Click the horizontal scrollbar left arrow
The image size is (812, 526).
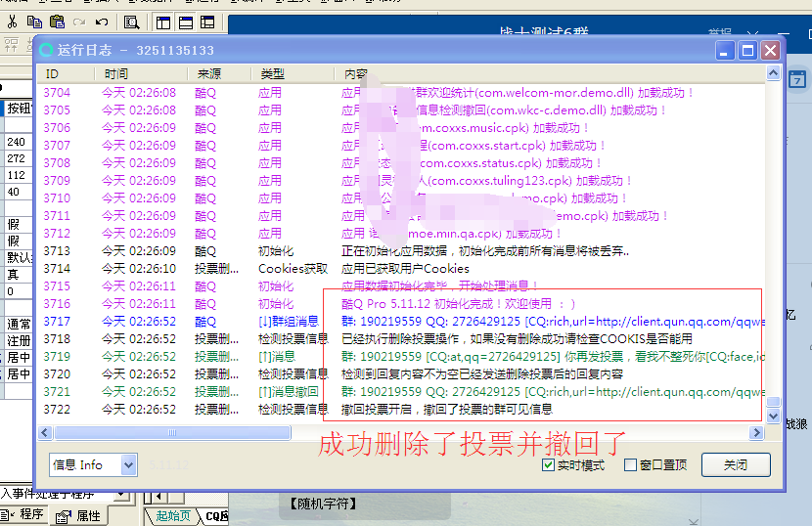coord(45,433)
